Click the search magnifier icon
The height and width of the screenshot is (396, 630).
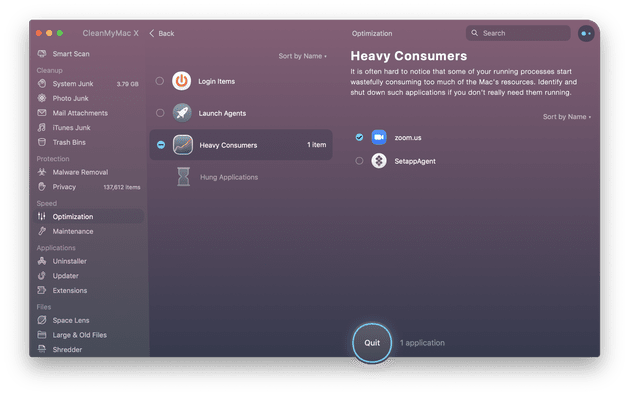click(475, 33)
